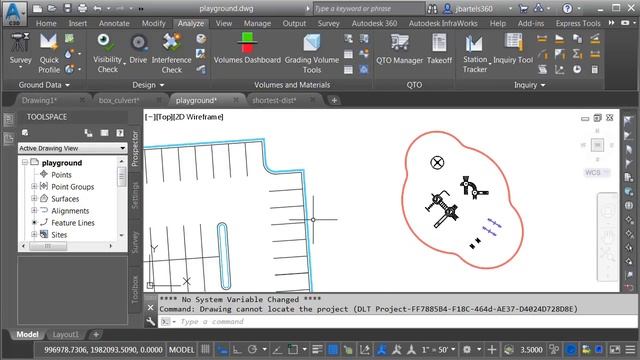Open the Output ribbon tab
The width and height of the screenshot is (640, 360).
point(294,23)
